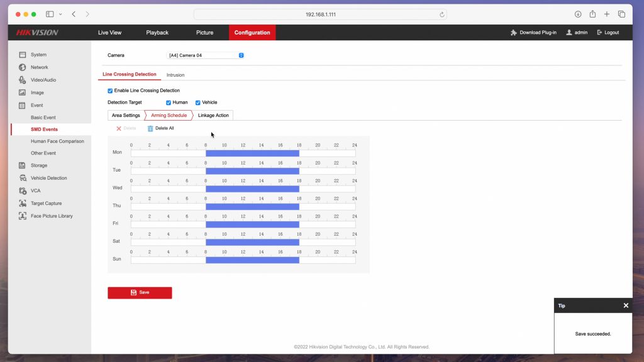Open the Camera selection dropdown

point(205,55)
